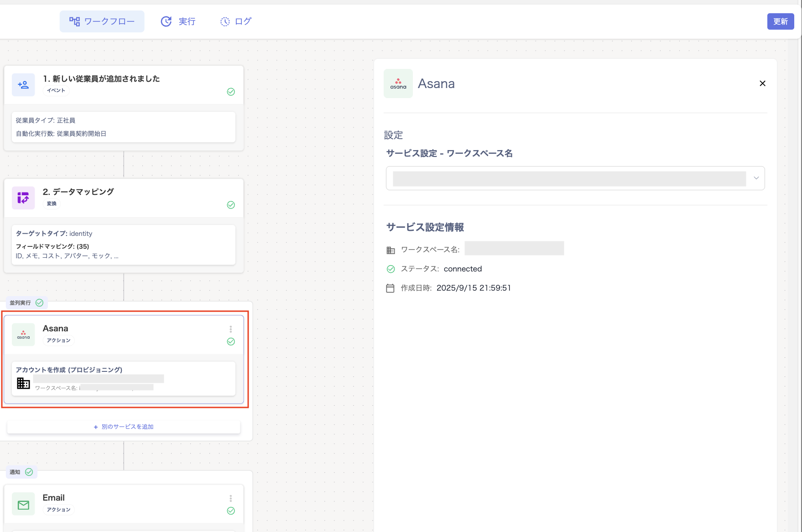This screenshot has width=802, height=532.
Task: Open the Email card three-dot menu
Action: [231, 498]
